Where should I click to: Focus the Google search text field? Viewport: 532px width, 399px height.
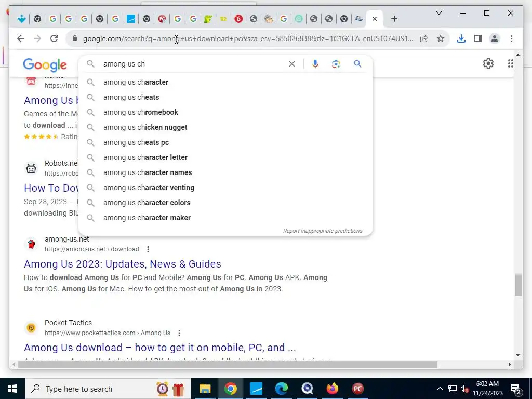pos(193,64)
